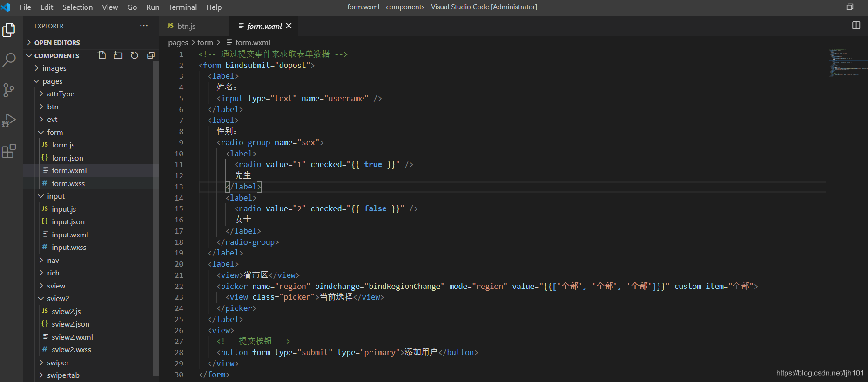Click the form breadcrumb segment
The height and width of the screenshot is (382, 868).
click(205, 42)
